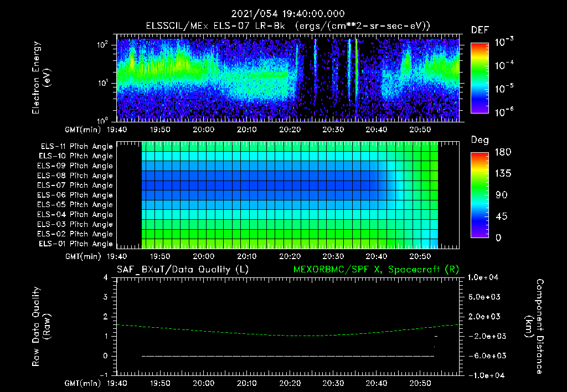Click 20:40 time tick under pitch angle panel
The width and height of the screenshot is (567, 392).
(x=377, y=256)
